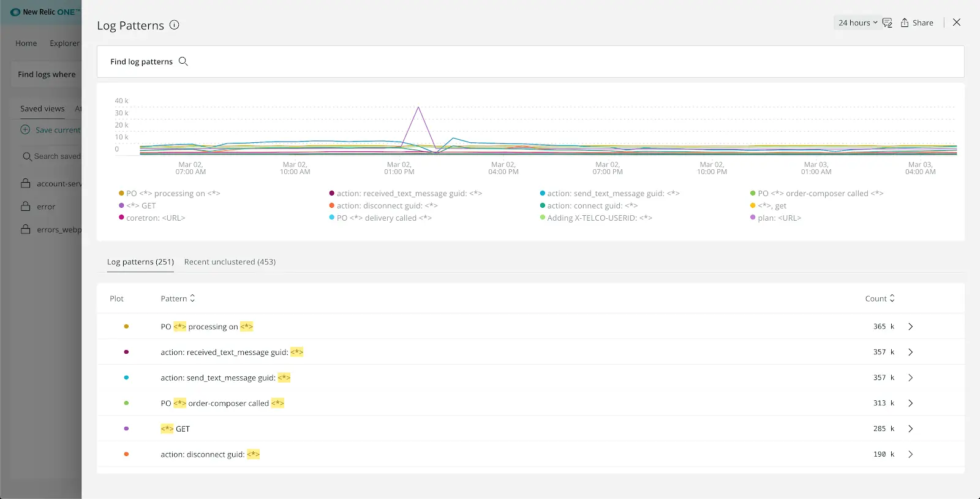
Task: Expand the PO processing on pattern row
Action: 910,327
